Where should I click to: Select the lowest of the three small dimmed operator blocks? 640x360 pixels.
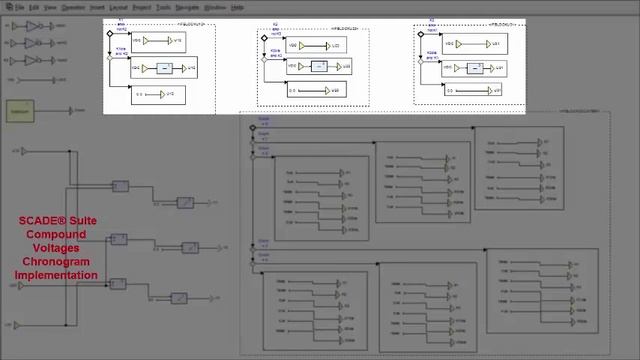[118, 284]
